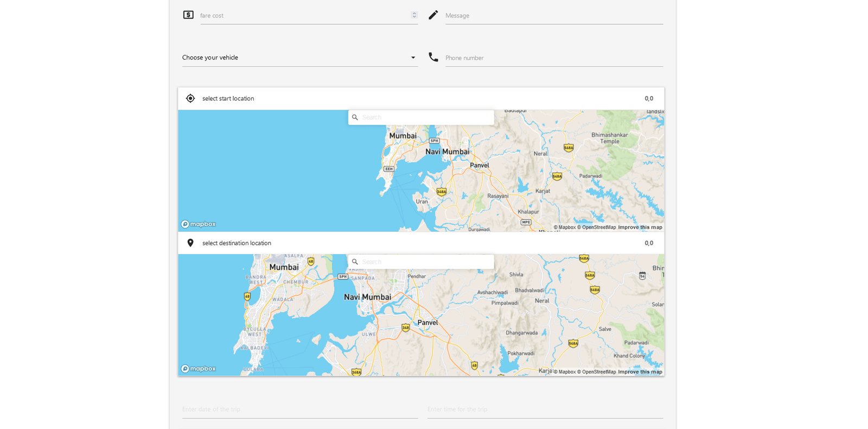Image resolution: width=868 pixels, height=429 pixels.
Task: Click the Mapbox logo on destination map
Action: tap(199, 369)
